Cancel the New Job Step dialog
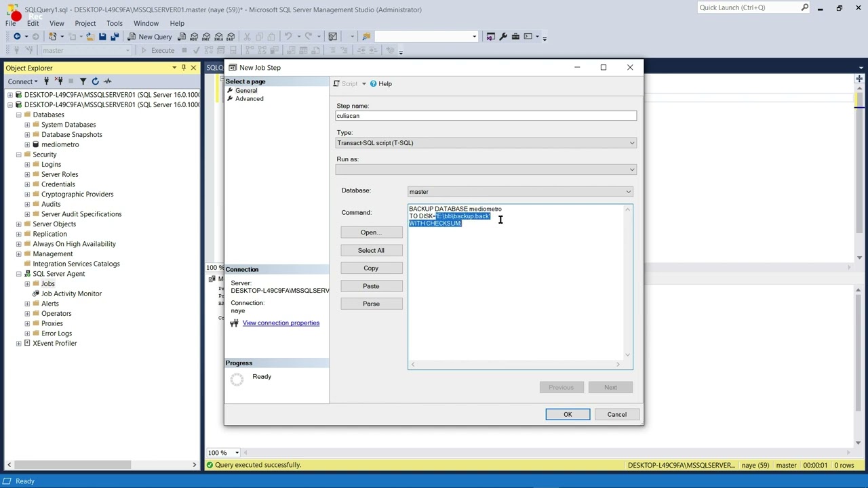Image resolution: width=868 pixels, height=488 pixels. tap(617, 414)
